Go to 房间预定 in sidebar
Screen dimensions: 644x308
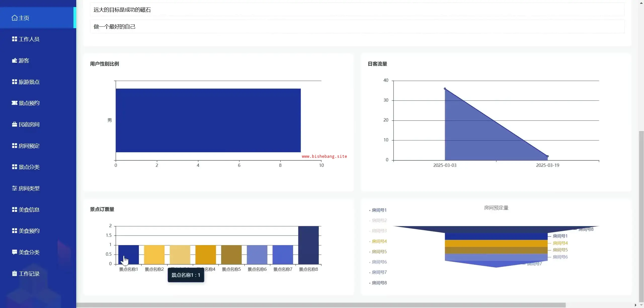29,146
